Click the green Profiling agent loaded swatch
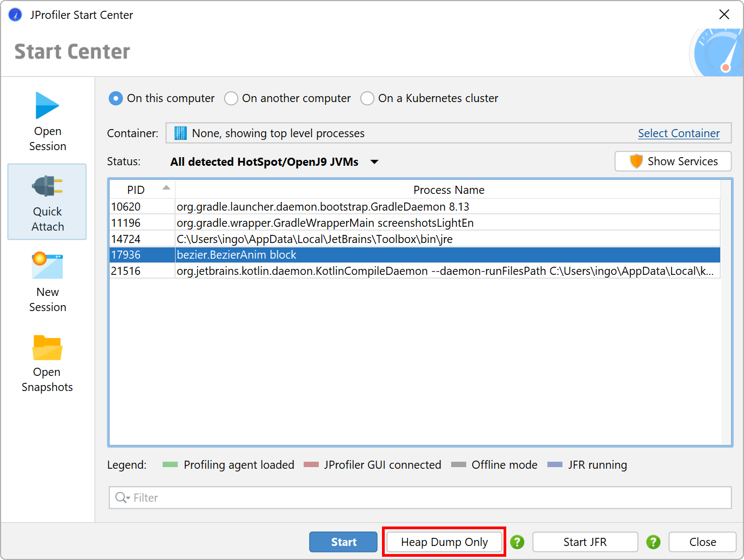The width and height of the screenshot is (744, 560). (170, 464)
